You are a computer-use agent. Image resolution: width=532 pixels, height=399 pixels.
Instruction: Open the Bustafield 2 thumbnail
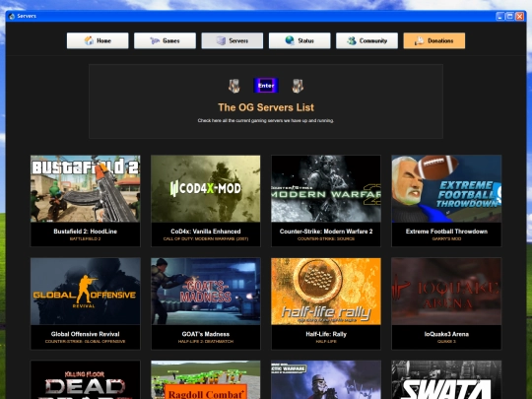tap(85, 188)
